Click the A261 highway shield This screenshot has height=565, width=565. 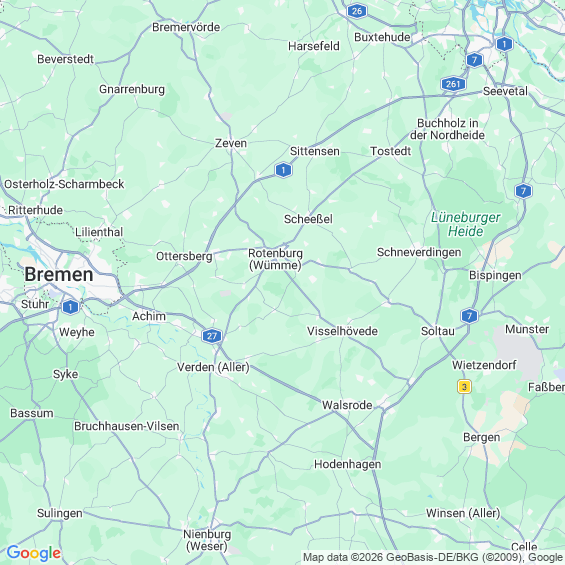(453, 84)
